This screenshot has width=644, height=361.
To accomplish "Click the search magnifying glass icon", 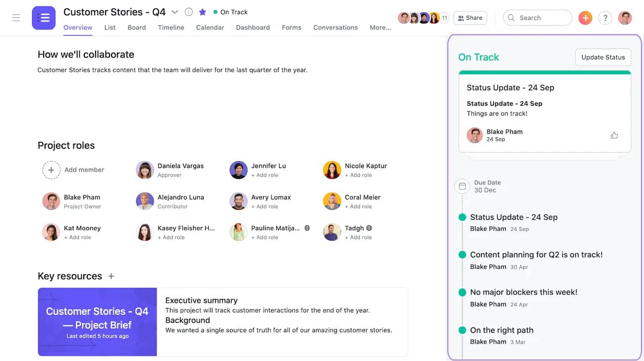I will click(511, 17).
